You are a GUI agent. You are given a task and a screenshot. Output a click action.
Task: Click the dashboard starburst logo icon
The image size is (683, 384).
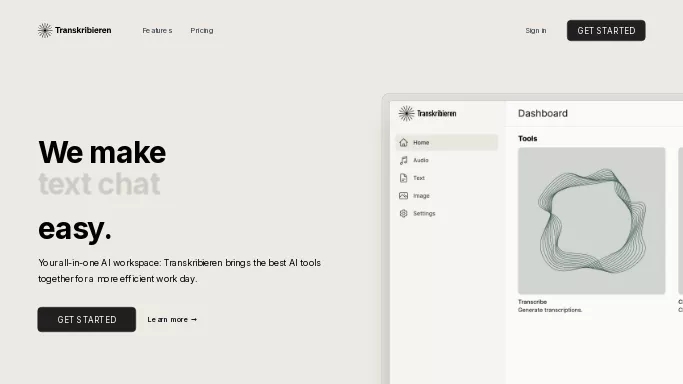pos(406,114)
